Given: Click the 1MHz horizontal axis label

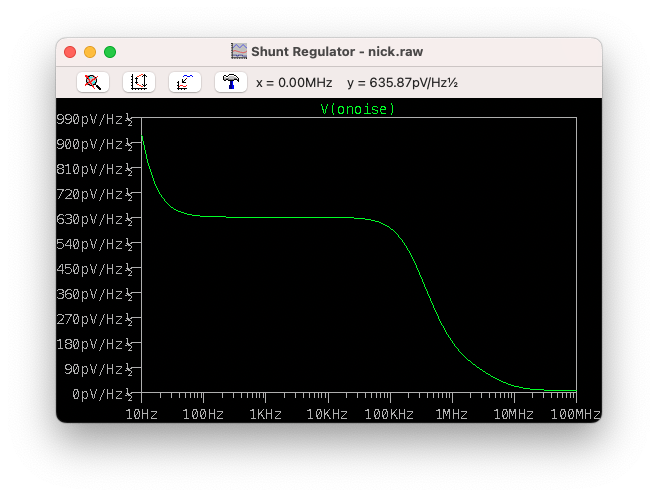Looking at the screenshot, I should [452, 415].
